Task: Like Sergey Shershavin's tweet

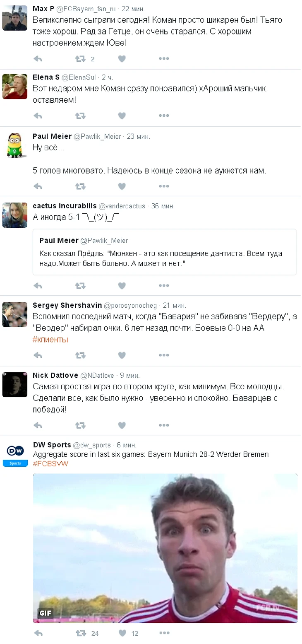Action: point(122,355)
